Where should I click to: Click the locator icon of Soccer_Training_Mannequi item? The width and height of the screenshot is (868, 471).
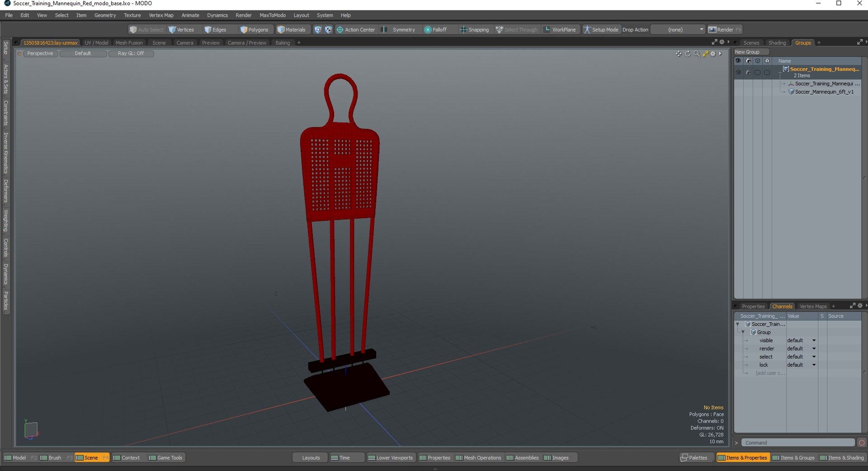click(791, 84)
